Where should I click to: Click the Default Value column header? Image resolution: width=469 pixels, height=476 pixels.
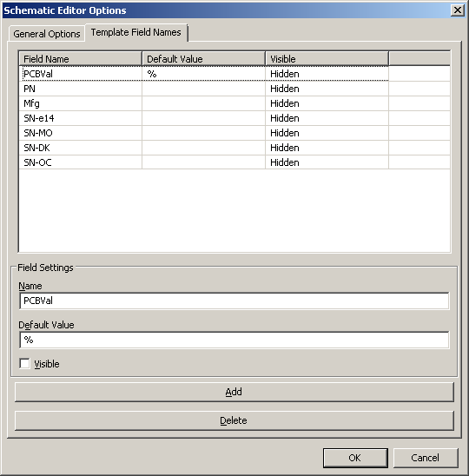204,59
